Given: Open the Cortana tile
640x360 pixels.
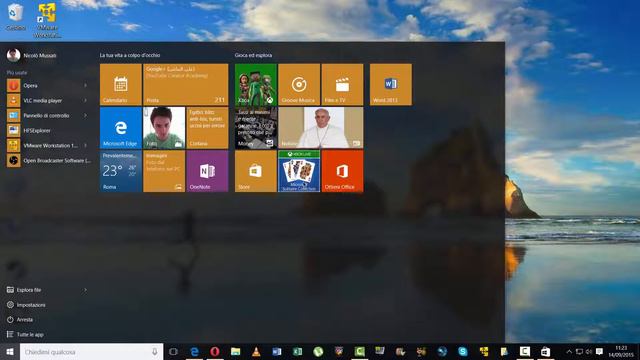Looking at the screenshot, I should tap(207, 128).
